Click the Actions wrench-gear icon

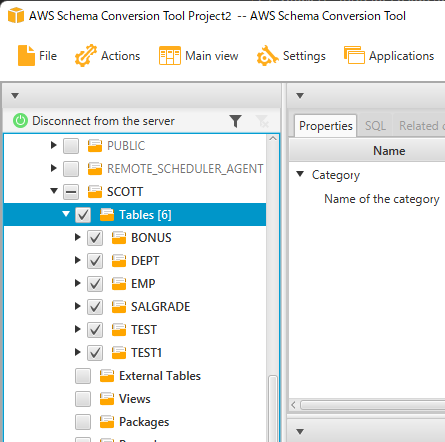pos(86,55)
